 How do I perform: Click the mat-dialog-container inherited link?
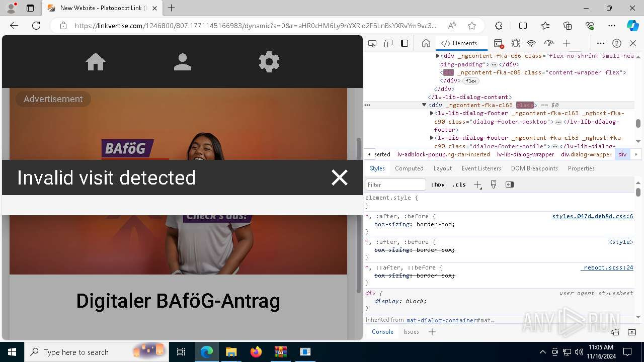pyautogui.click(x=450, y=320)
